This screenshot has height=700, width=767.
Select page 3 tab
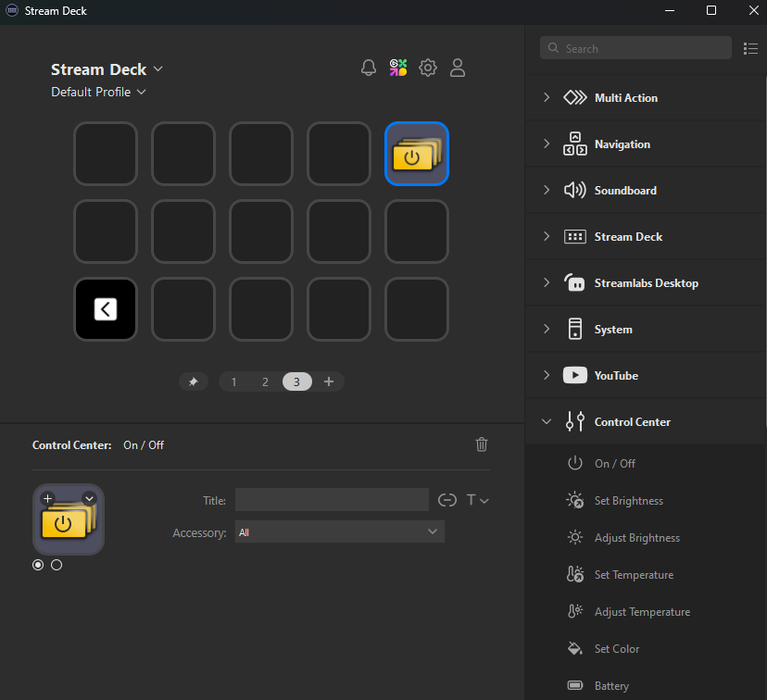point(297,381)
